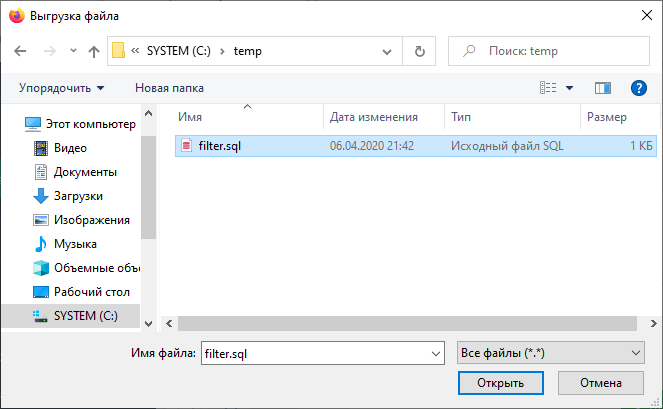Click the navigation pane scrollbar thumb
The width and height of the screenshot is (663, 409).
click(148, 187)
